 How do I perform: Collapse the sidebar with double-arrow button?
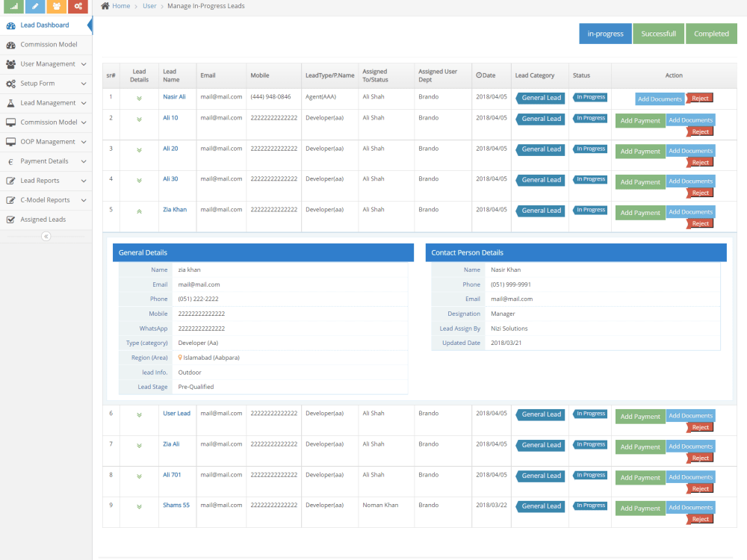point(46,236)
